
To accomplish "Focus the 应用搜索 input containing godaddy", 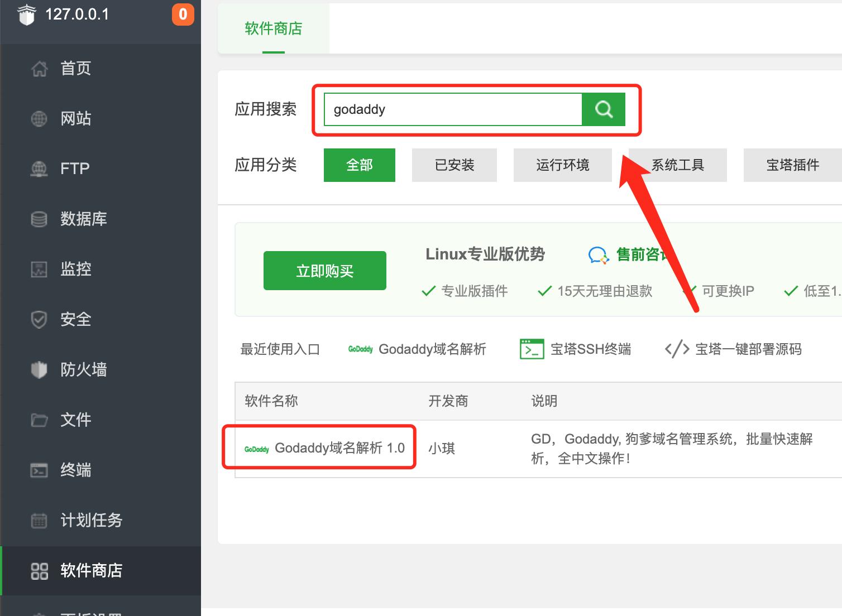I will [453, 109].
